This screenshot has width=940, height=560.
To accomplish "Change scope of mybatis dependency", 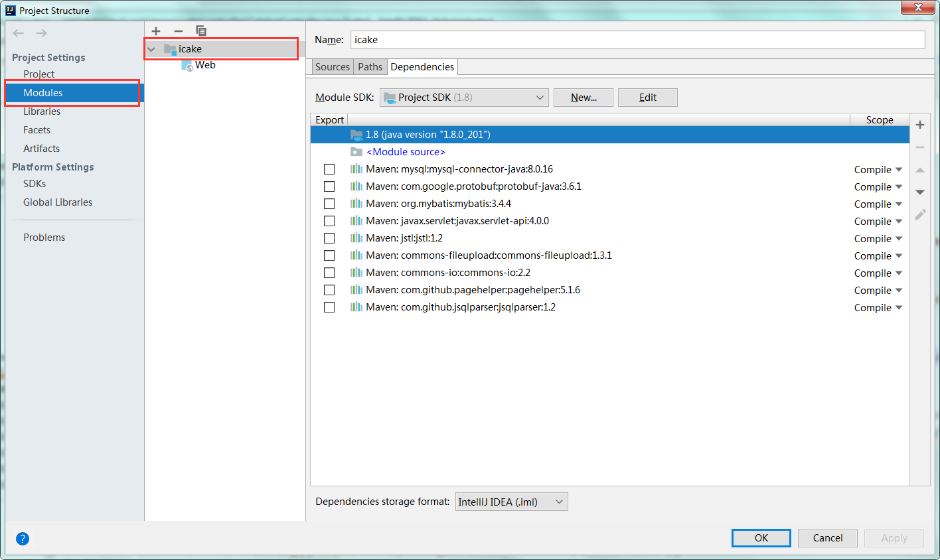I will 878,204.
